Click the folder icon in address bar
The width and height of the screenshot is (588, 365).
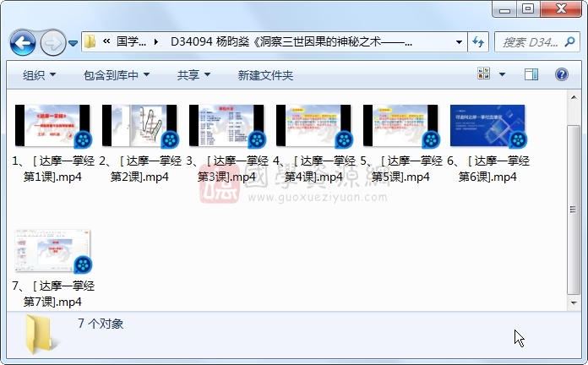[90, 41]
